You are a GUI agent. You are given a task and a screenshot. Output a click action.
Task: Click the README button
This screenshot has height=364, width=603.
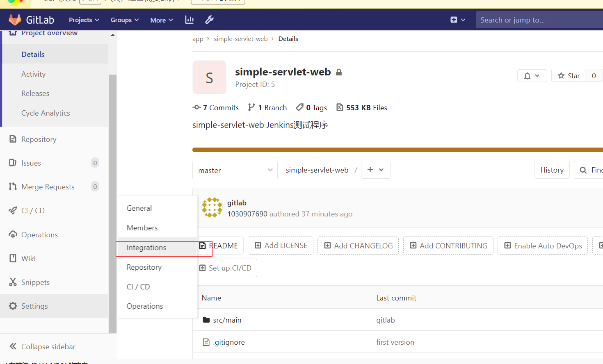pyautogui.click(x=220, y=246)
